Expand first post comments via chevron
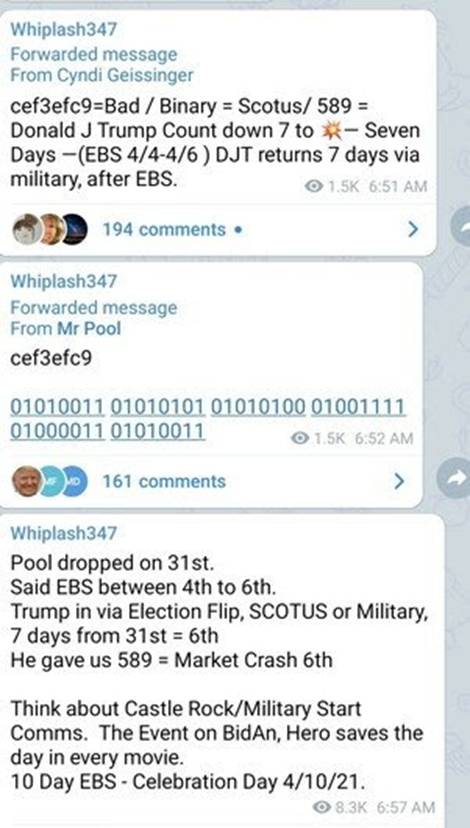Screen dimensions: 470x828 (x=413, y=229)
